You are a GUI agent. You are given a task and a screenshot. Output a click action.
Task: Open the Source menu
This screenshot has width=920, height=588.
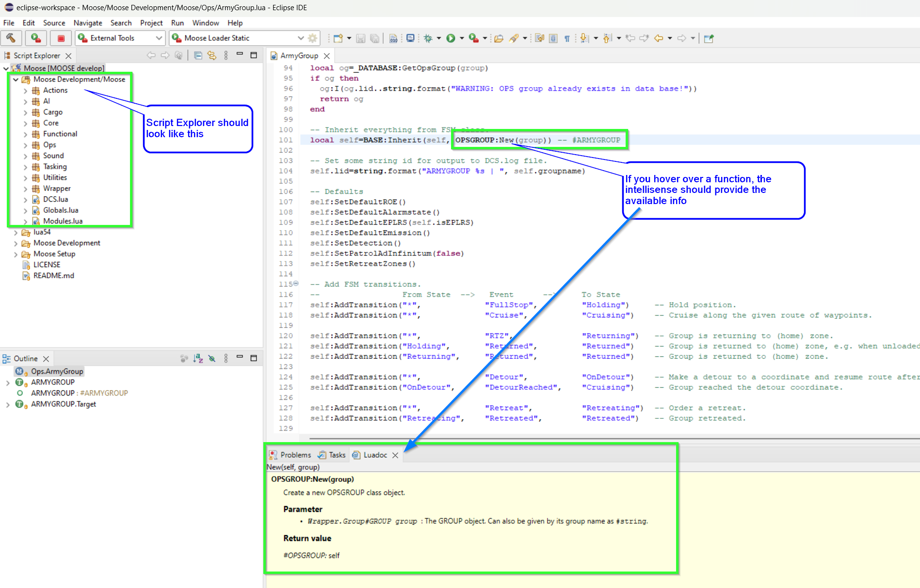pyautogui.click(x=54, y=23)
